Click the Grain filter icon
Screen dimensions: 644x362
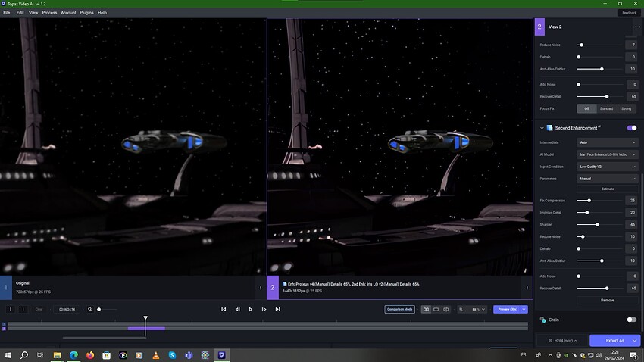(x=543, y=320)
